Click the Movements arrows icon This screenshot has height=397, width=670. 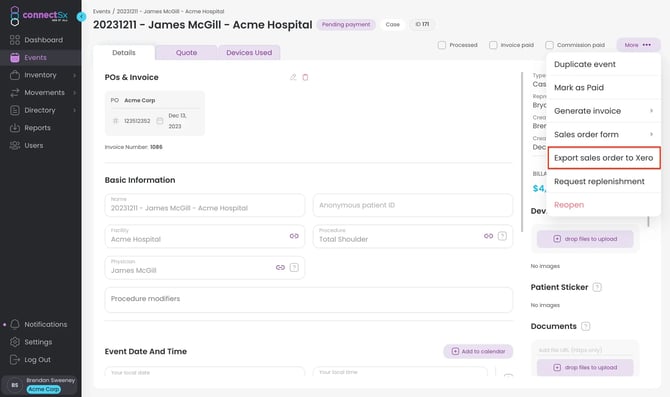(x=15, y=92)
